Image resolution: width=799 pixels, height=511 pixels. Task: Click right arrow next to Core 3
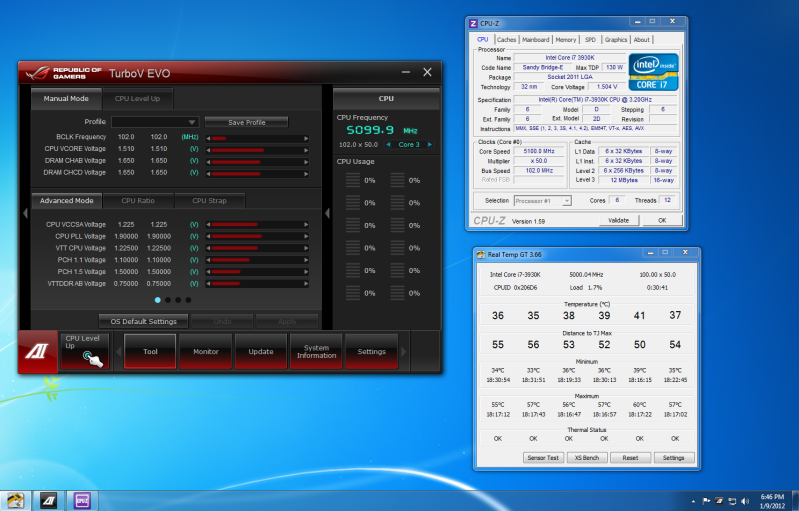[x=430, y=145]
